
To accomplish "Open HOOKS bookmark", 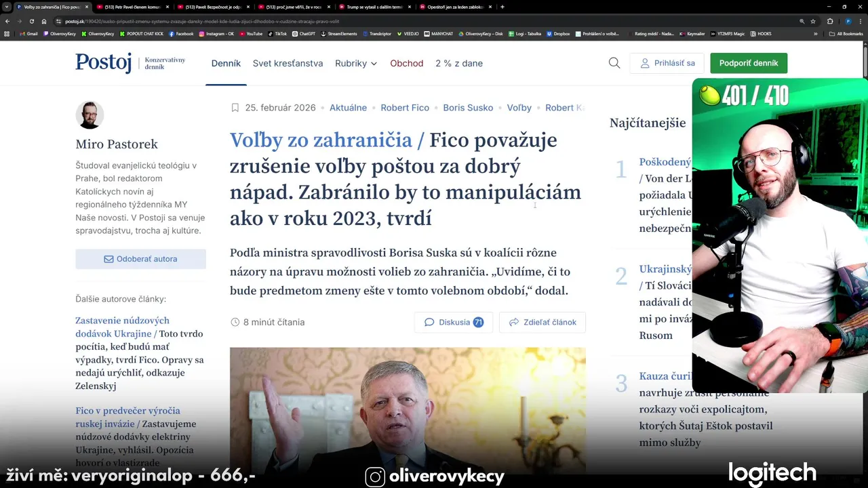I will click(x=761, y=33).
